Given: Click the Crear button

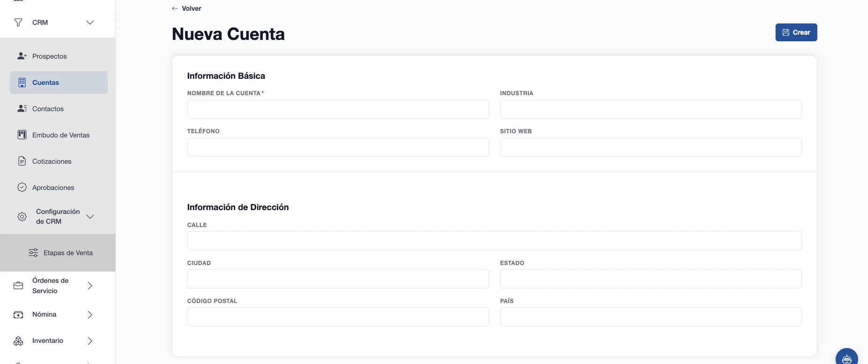Looking at the screenshot, I should click(796, 32).
